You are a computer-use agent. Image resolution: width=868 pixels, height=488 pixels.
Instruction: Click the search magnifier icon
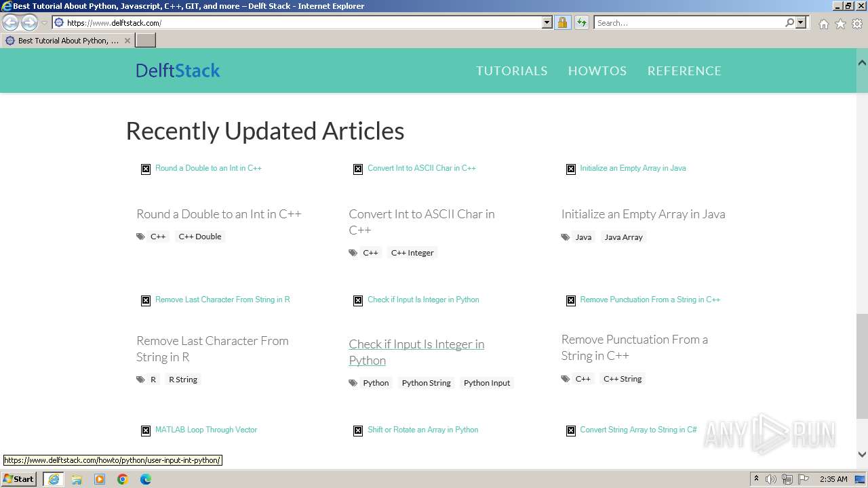click(x=789, y=22)
